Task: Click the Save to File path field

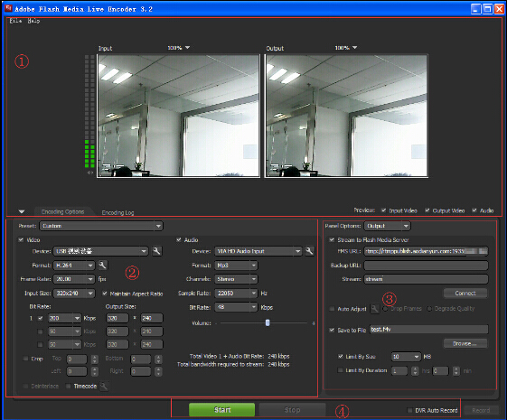Action: 428,329
